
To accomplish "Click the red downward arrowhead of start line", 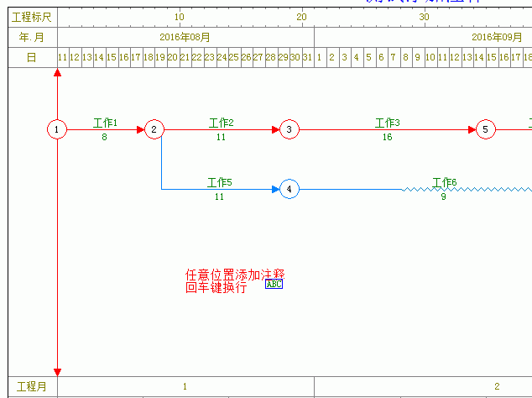I will (x=57, y=372).
